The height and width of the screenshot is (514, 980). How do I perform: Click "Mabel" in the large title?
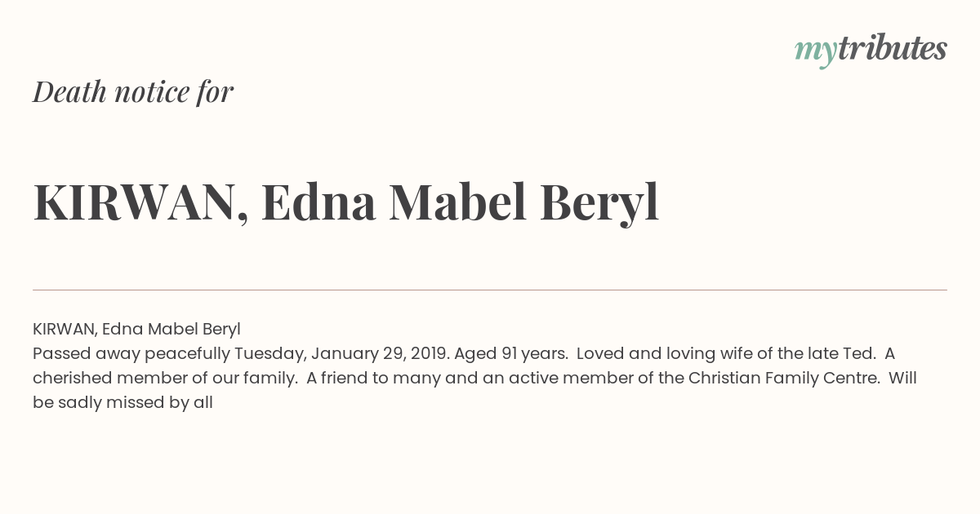click(458, 203)
